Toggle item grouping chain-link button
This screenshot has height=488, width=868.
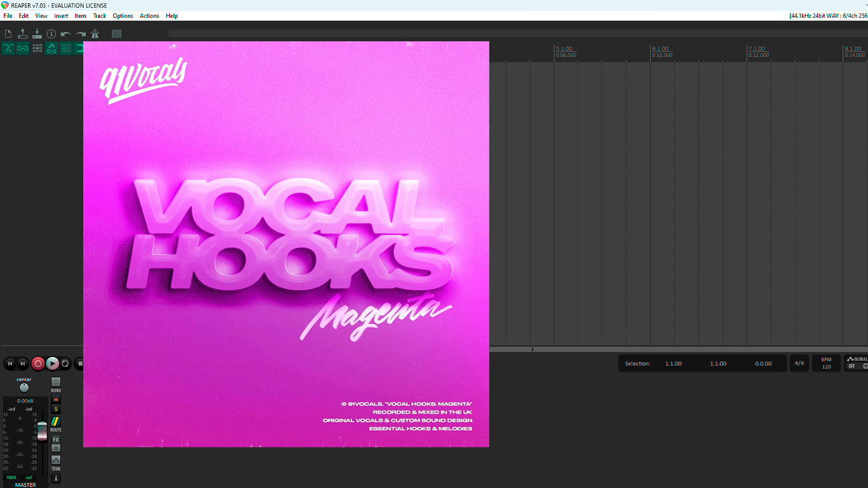(x=23, y=48)
